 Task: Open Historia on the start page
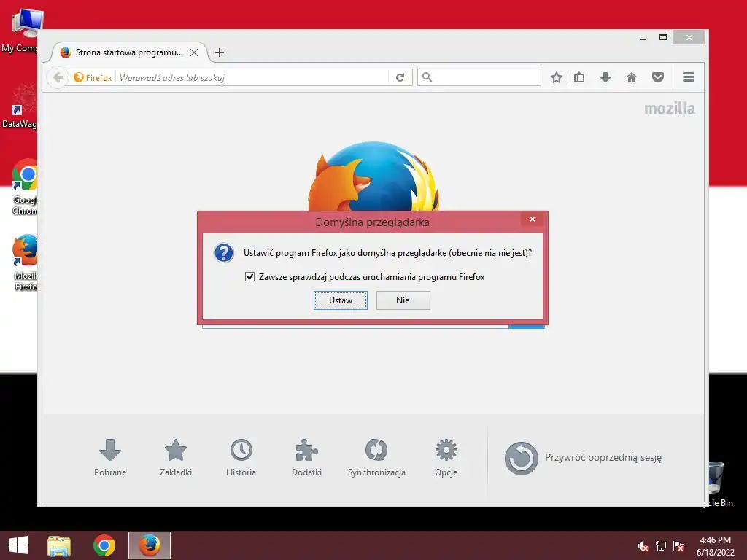coord(241,457)
